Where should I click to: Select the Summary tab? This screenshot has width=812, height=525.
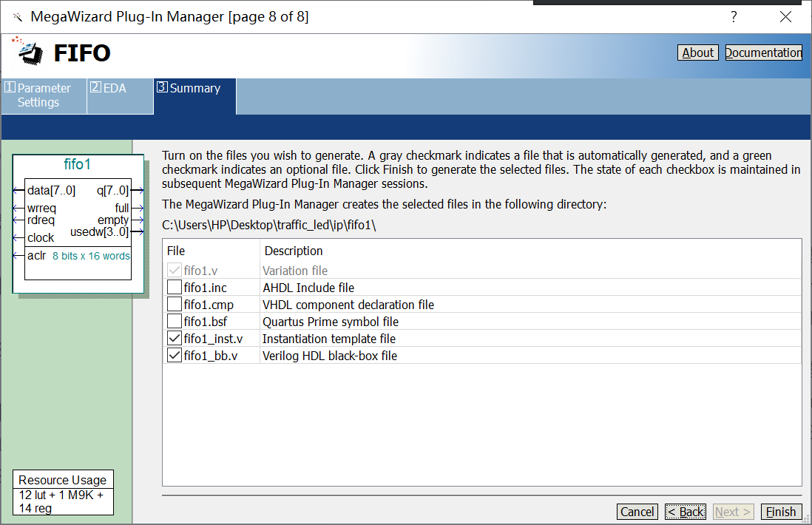(194, 96)
